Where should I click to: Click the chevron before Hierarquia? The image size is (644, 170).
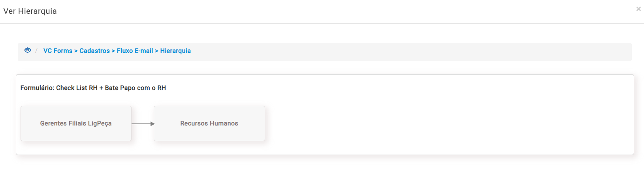coord(156,51)
